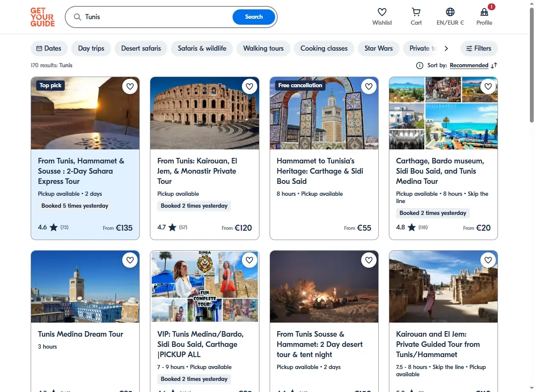Viewport: 535px width, 392px height.
Task: Wishlist the Carthage, Bardo museum tour
Action: [x=488, y=87]
